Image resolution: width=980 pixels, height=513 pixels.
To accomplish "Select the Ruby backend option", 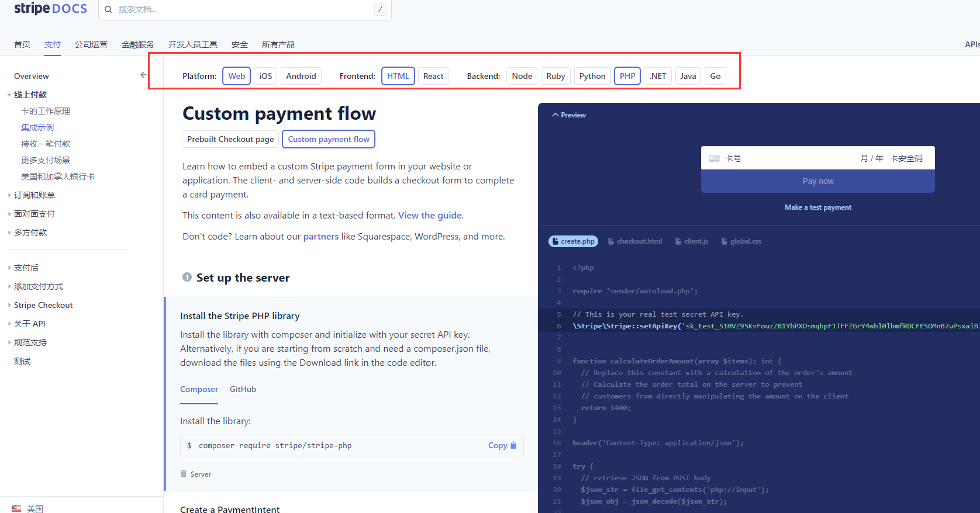I will 555,76.
